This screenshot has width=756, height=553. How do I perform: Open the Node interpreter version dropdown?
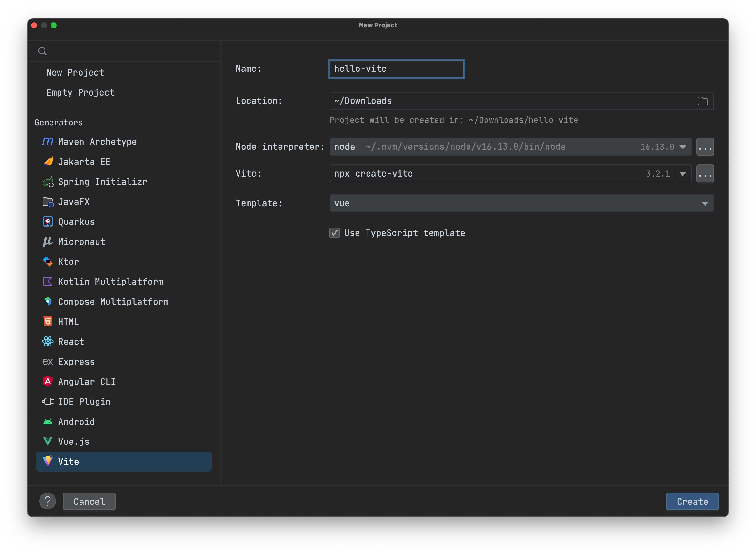[x=683, y=147]
